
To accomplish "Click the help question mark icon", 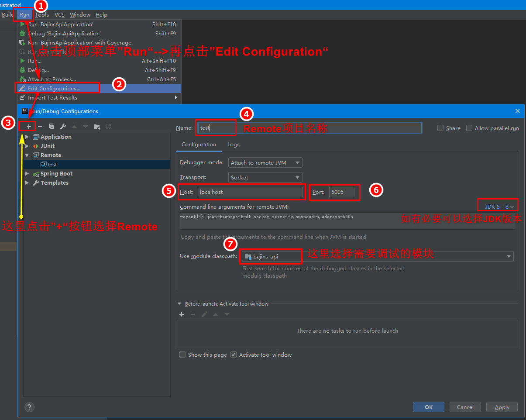I will pos(29,407).
